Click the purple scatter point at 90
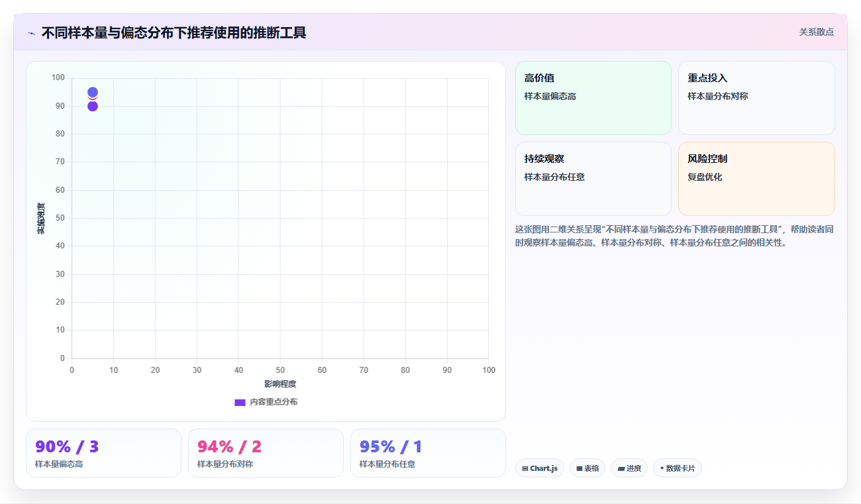The image size is (861, 504). pyautogui.click(x=93, y=106)
